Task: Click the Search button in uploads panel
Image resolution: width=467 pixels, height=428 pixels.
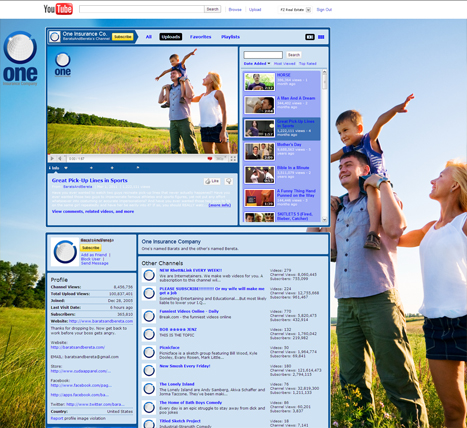Action: pyautogui.click(x=294, y=55)
